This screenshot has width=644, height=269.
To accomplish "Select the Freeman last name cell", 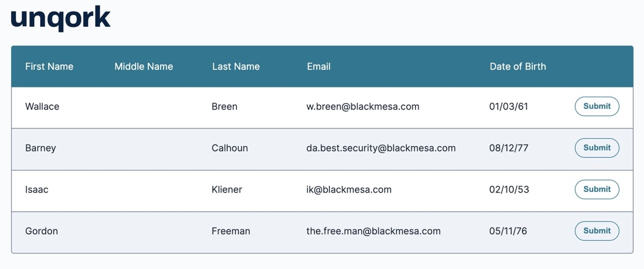I will (231, 231).
